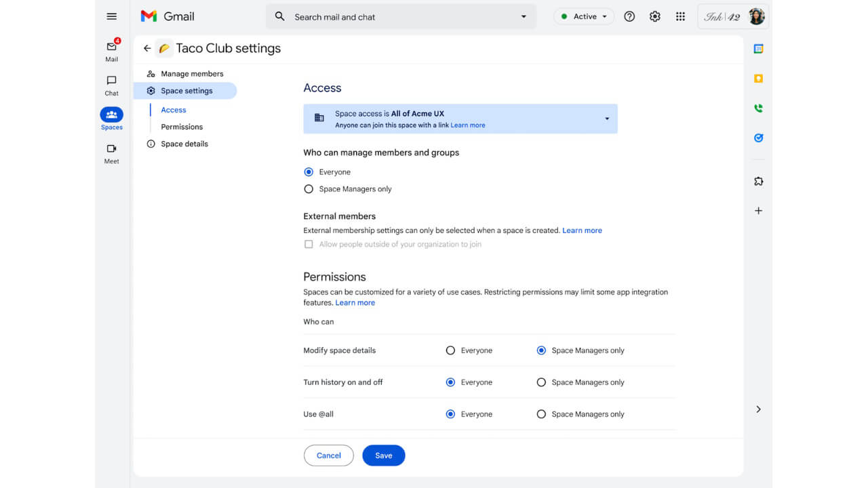
Task: Set Use @all to Space Managers only
Action: [x=541, y=413]
